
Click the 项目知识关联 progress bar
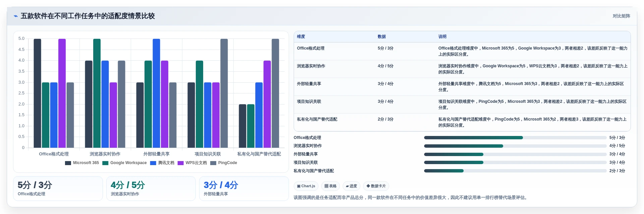[x=515, y=162]
